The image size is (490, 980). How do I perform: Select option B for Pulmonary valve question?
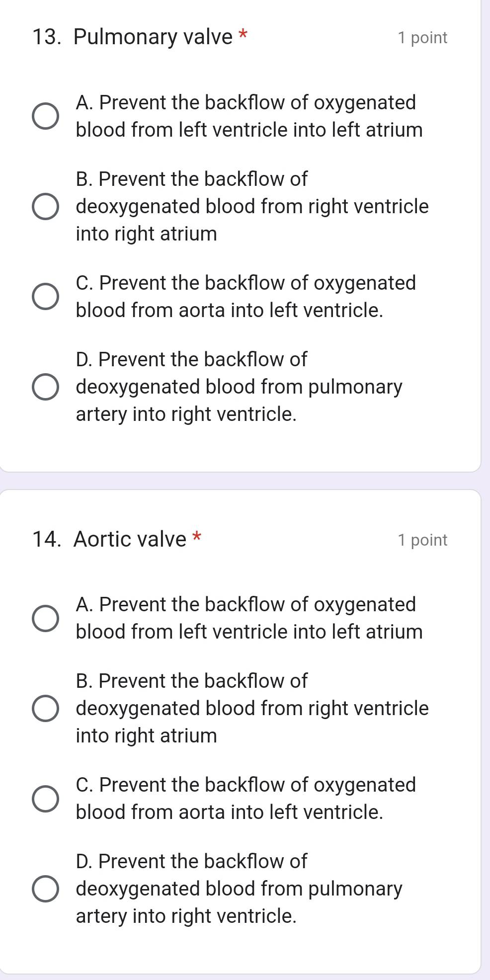pos(46,206)
